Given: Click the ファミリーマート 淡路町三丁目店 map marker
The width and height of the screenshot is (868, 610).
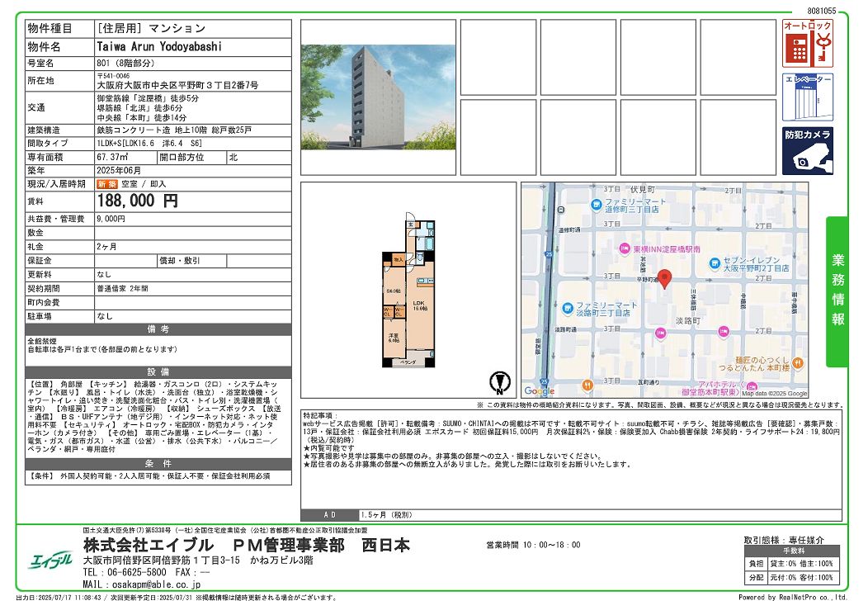Looking at the screenshot, I should [x=568, y=308].
